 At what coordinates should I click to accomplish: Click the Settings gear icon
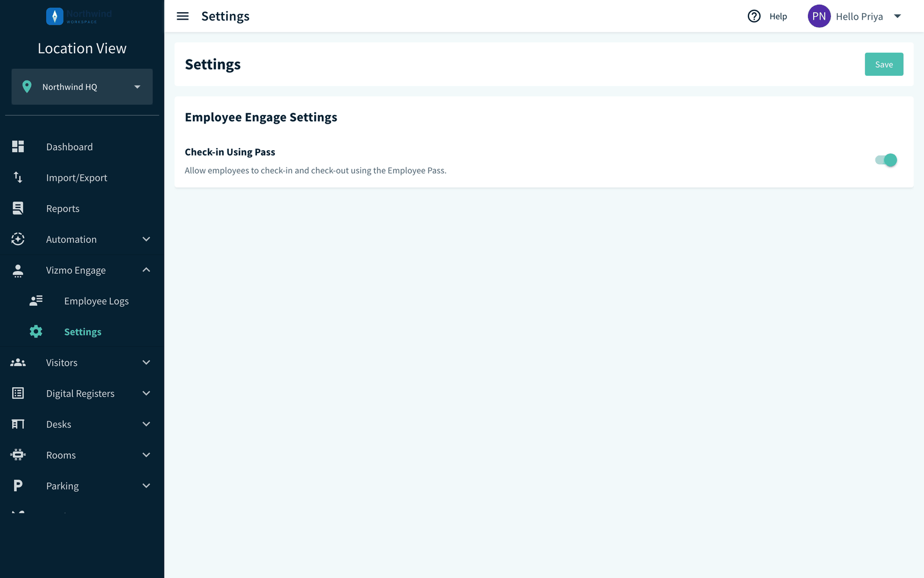(x=36, y=332)
